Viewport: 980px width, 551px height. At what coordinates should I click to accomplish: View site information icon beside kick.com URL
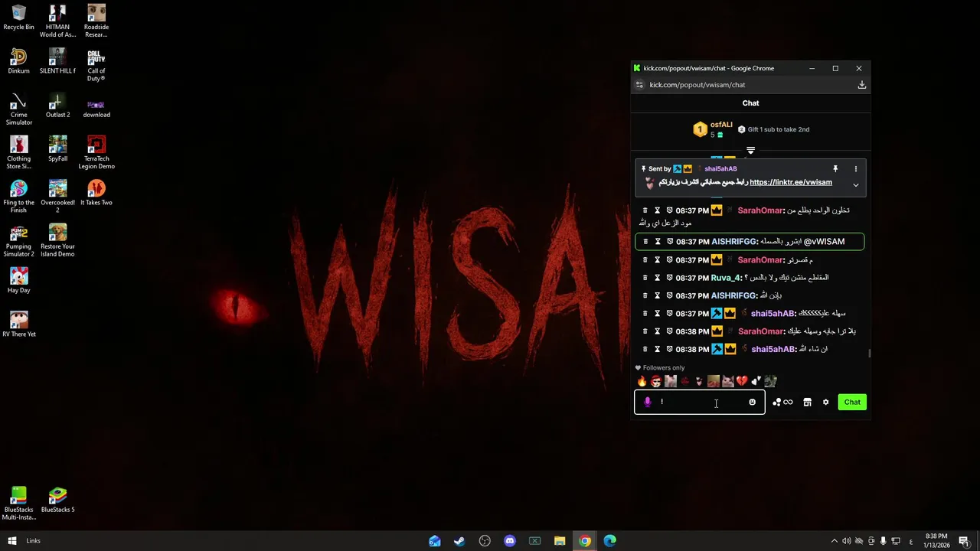[x=639, y=85]
